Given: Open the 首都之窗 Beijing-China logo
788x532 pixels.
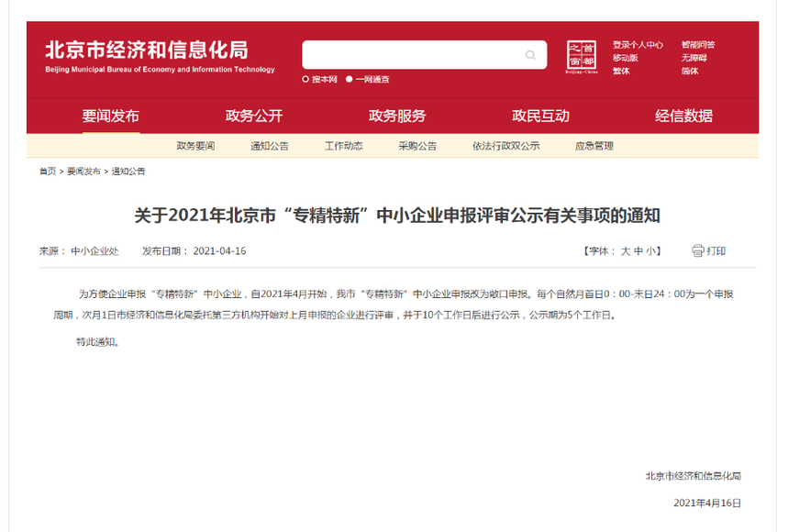Looking at the screenshot, I should click(x=582, y=57).
